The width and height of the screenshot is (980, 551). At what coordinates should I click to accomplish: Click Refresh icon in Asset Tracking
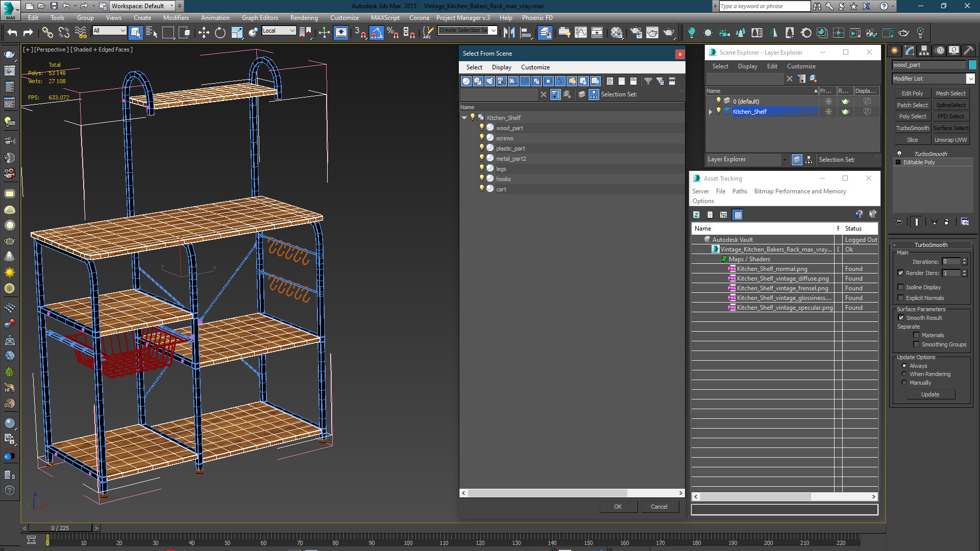pyautogui.click(x=696, y=215)
